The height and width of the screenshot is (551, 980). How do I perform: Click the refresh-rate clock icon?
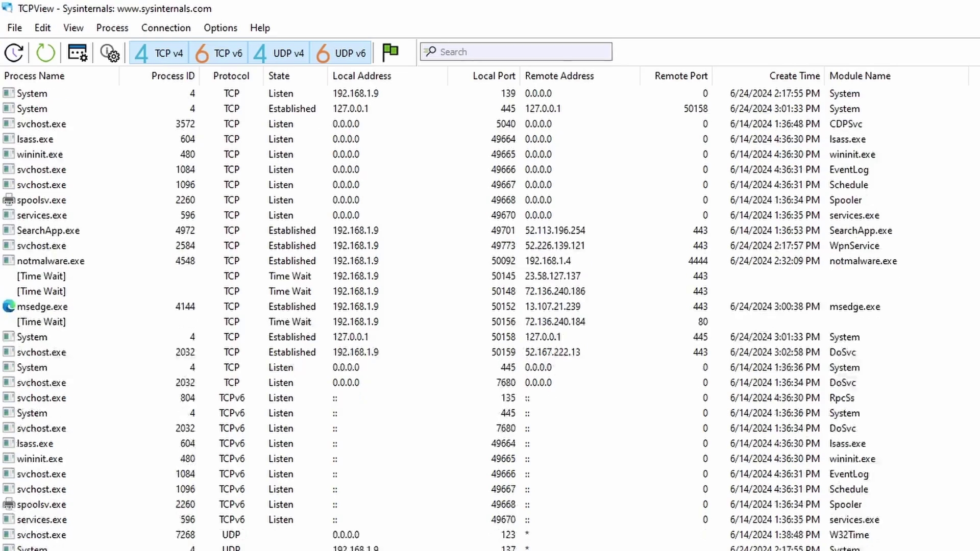[14, 53]
